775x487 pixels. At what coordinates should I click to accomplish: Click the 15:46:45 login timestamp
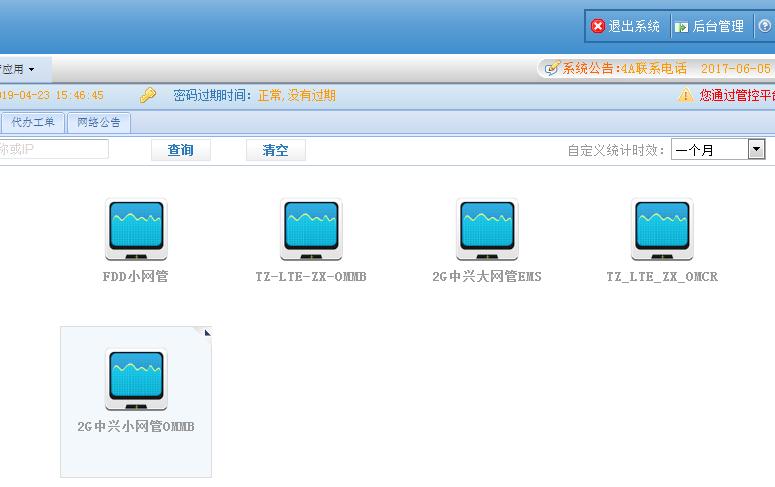(79, 95)
